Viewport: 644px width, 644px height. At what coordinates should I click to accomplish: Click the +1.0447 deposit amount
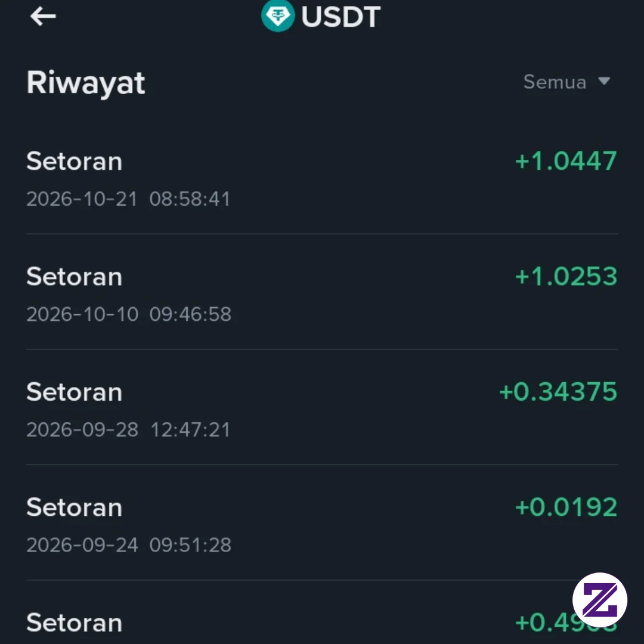[566, 160]
